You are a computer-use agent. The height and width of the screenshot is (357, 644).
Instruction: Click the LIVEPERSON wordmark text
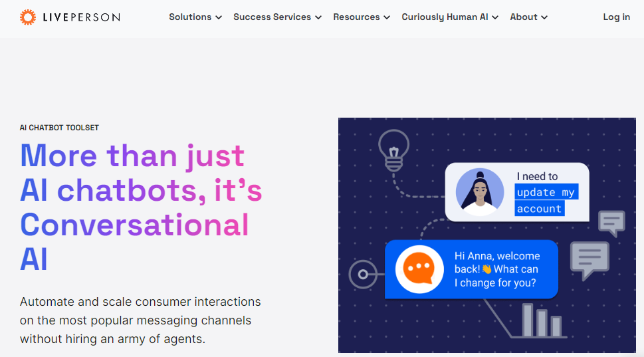pyautogui.click(x=81, y=17)
